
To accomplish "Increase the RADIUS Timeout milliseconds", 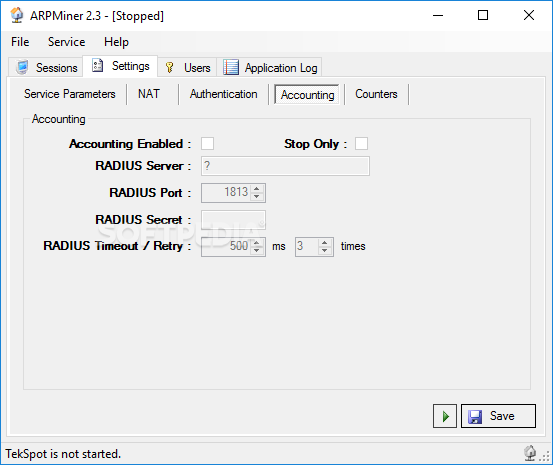I will coord(257,242).
